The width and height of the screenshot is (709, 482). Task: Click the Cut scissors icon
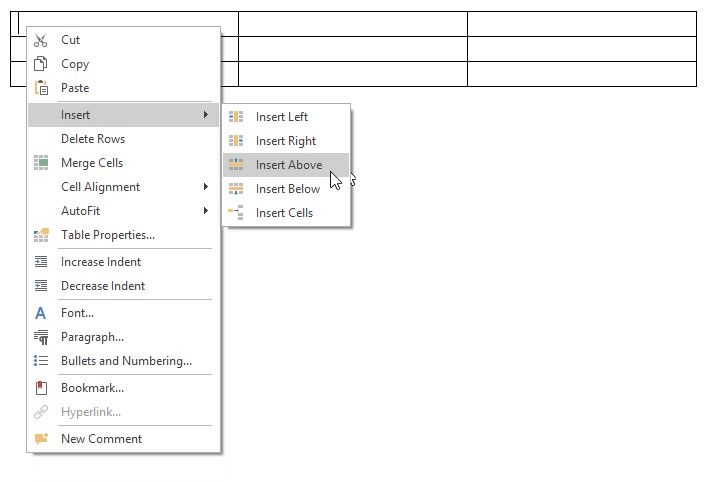pos(41,41)
